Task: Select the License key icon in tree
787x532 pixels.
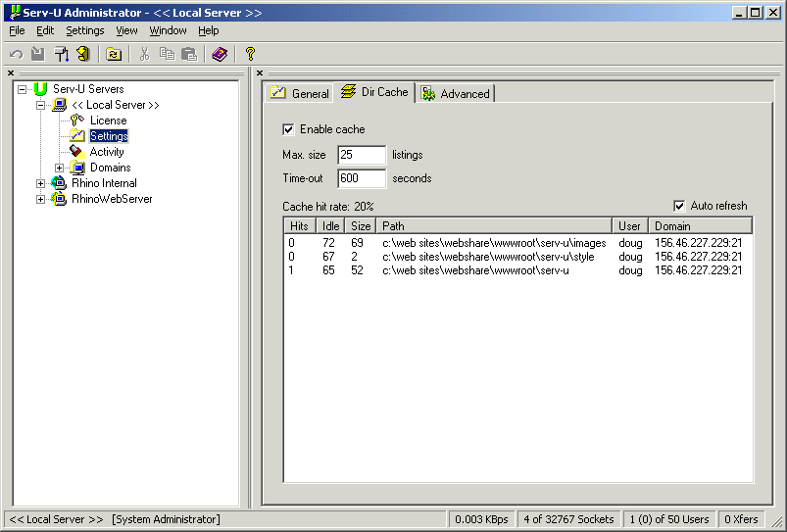Action: pyautogui.click(x=77, y=121)
